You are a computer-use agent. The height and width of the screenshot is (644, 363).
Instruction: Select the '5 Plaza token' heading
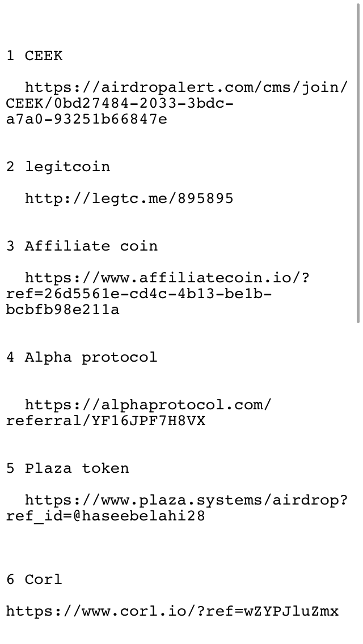(67, 468)
